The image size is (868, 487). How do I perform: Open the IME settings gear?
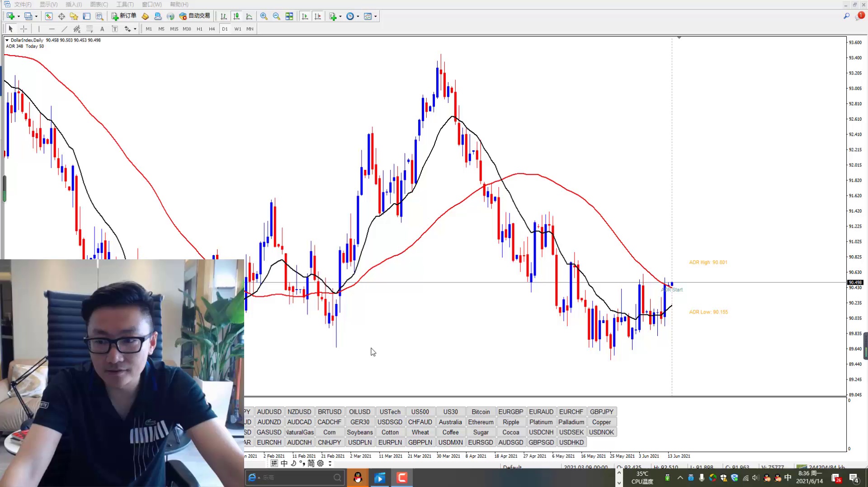(x=320, y=464)
